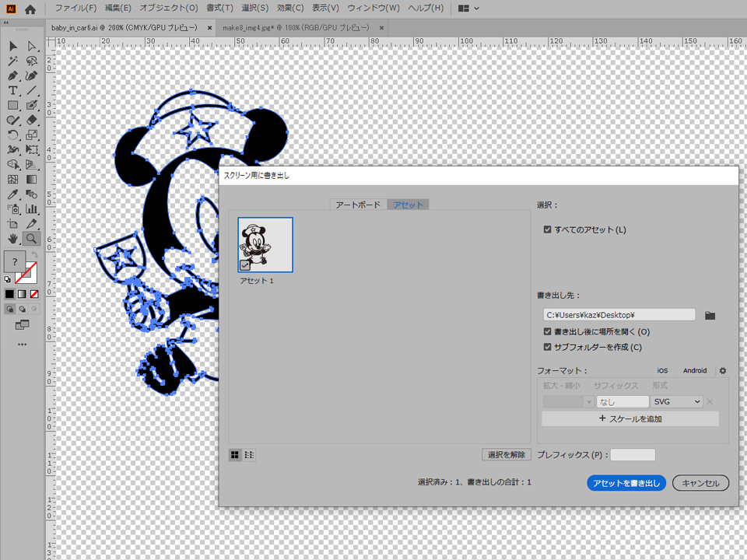Select the アセット tab in export dialog
This screenshot has width=747, height=560.
(409, 205)
